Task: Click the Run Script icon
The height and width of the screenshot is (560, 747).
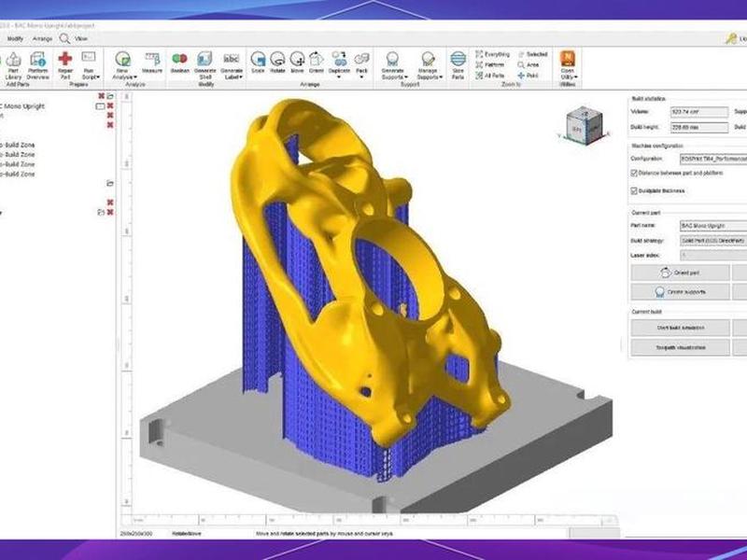Action: coord(88,57)
